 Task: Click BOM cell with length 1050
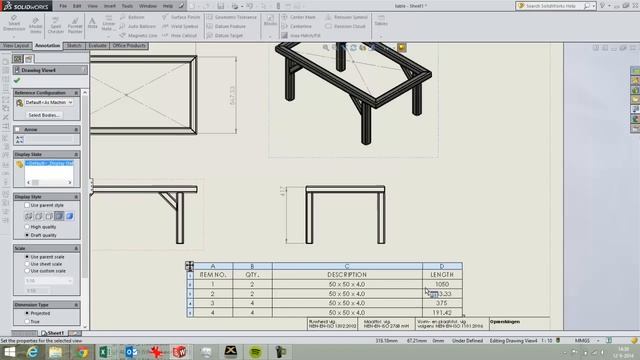point(442,284)
